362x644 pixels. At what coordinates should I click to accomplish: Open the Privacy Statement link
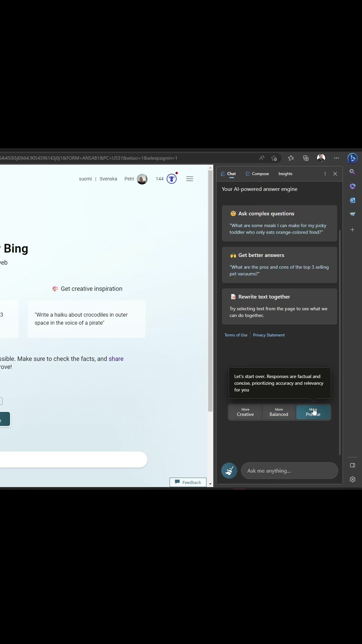269,335
